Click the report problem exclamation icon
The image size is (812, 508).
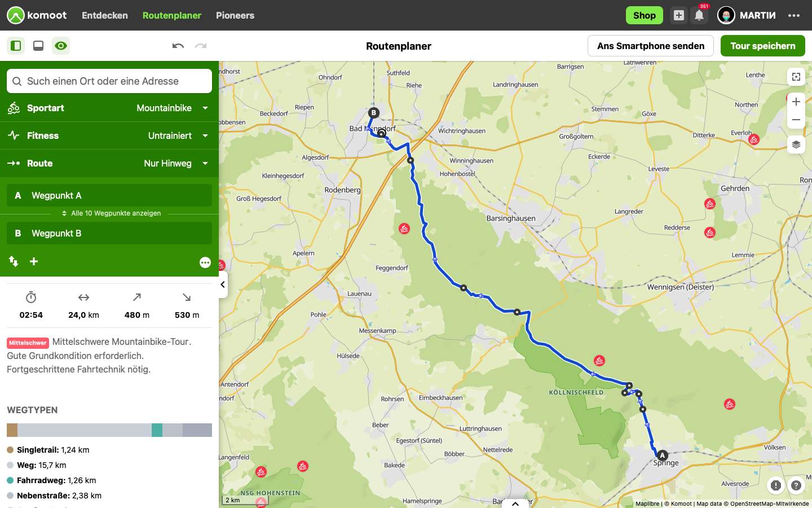[776, 485]
